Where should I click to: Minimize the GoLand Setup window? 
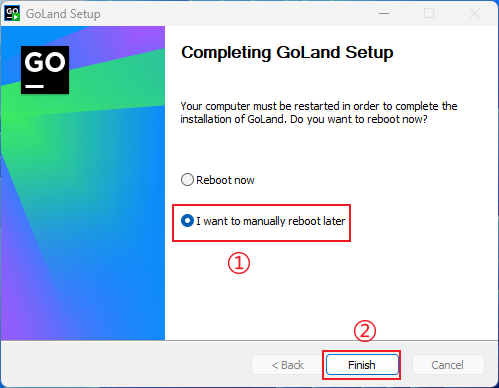pos(384,14)
